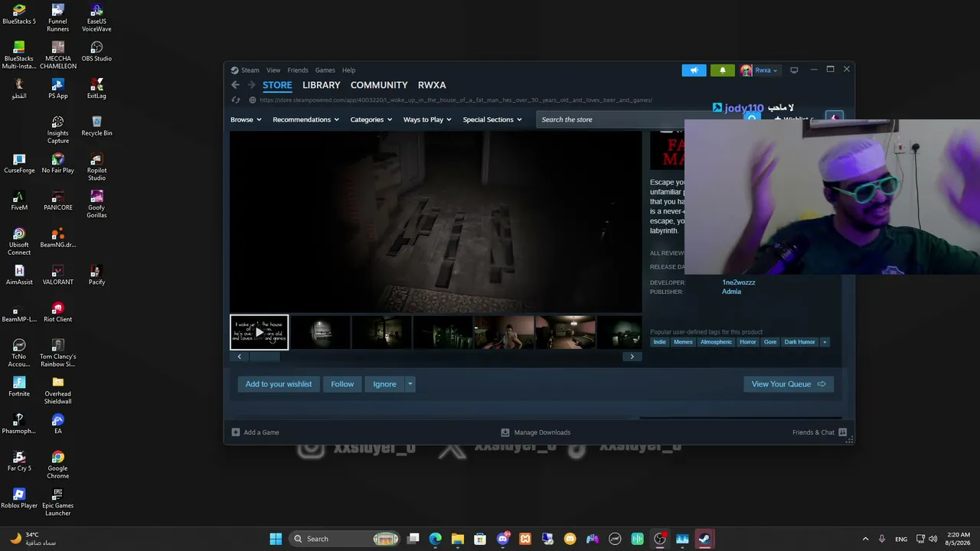Click the Steam announcements megaphone button
The width and height of the screenshot is (980, 551).
pos(694,70)
